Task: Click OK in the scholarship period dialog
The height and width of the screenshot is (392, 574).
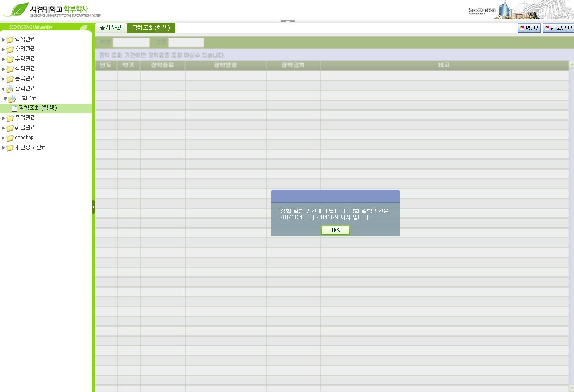Action: click(335, 230)
